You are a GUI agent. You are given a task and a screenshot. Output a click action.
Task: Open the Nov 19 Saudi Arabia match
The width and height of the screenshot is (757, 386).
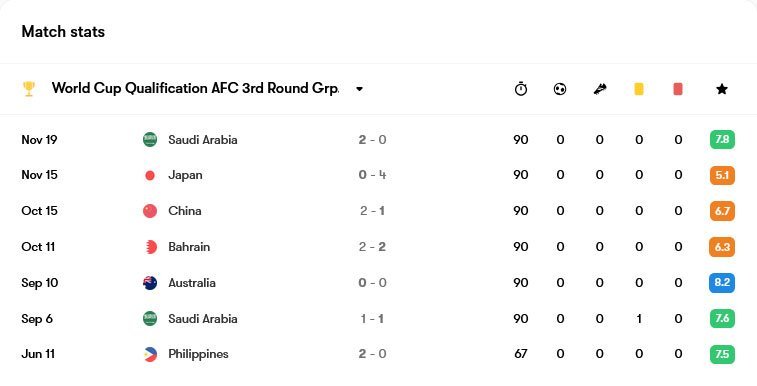pyautogui.click(x=378, y=139)
